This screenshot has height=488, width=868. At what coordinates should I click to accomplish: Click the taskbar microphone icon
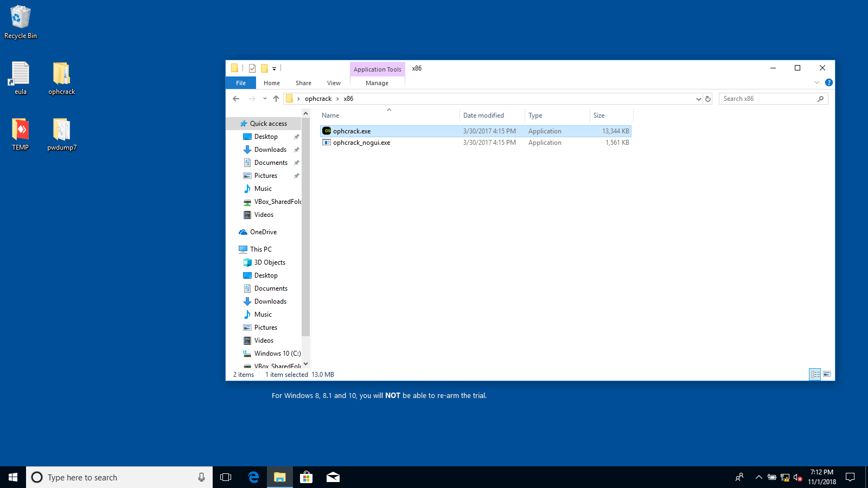click(x=201, y=477)
